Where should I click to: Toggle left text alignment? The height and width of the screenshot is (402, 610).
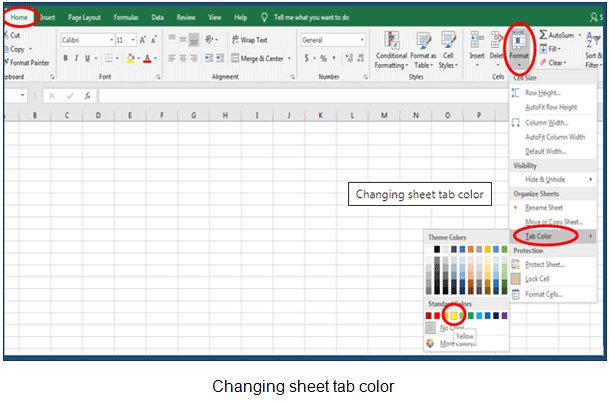(172, 58)
